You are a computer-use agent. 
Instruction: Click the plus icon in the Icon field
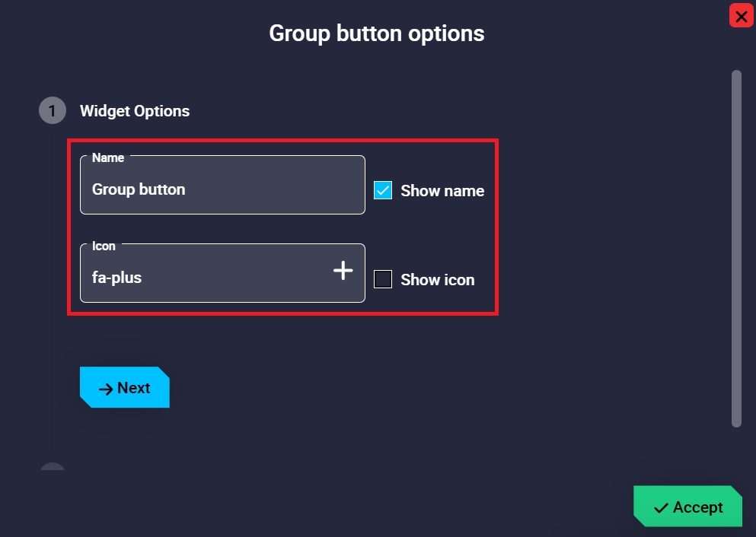tap(343, 271)
